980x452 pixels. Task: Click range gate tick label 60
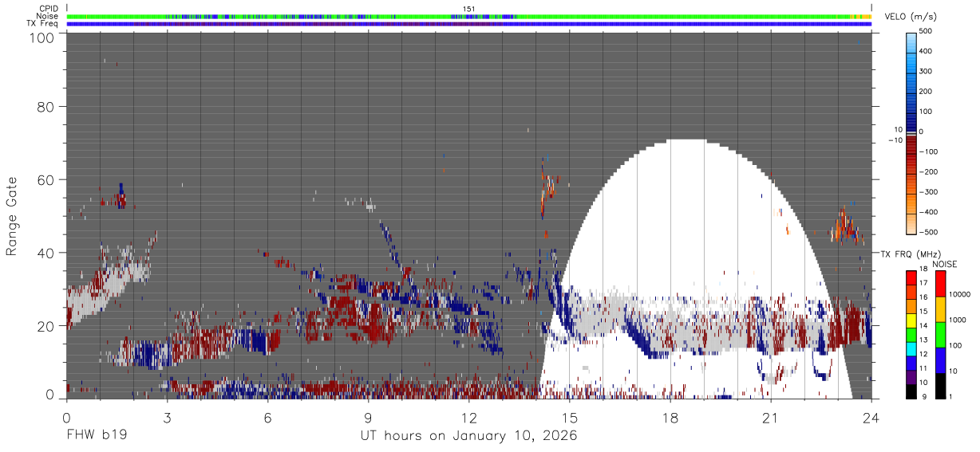pos(46,180)
